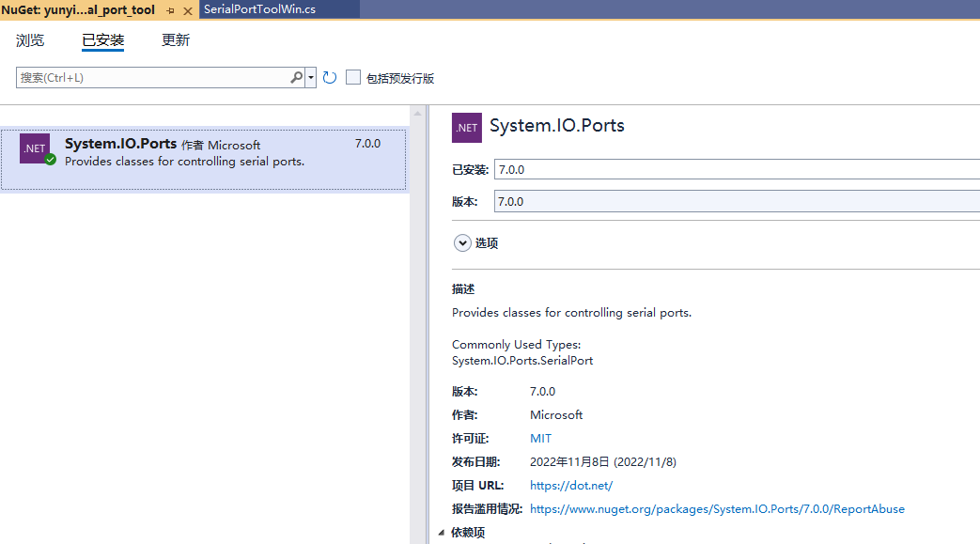Click the large .NET icon in details
The image size is (980, 544).
click(467, 127)
